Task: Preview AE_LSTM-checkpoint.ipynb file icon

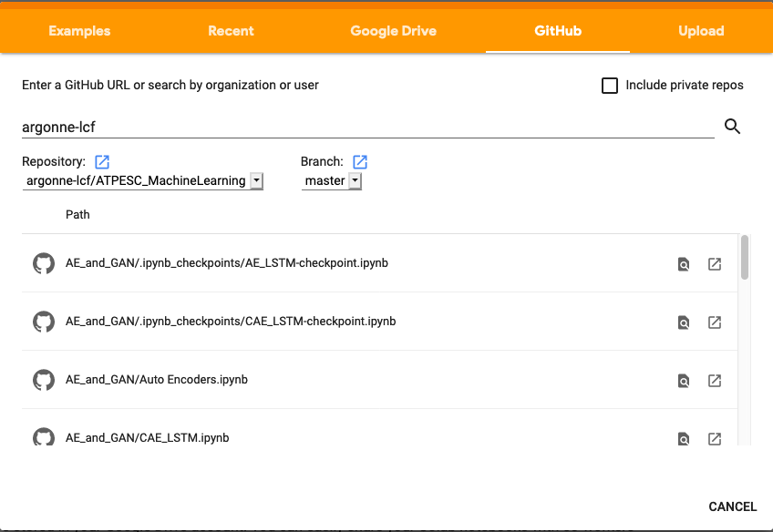Action: 684,264
